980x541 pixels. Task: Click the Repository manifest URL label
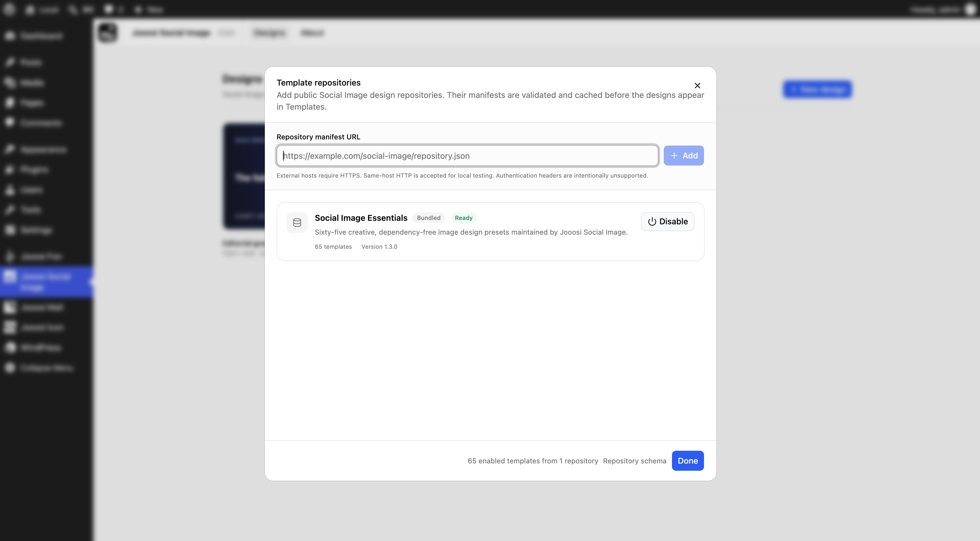point(318,137)
